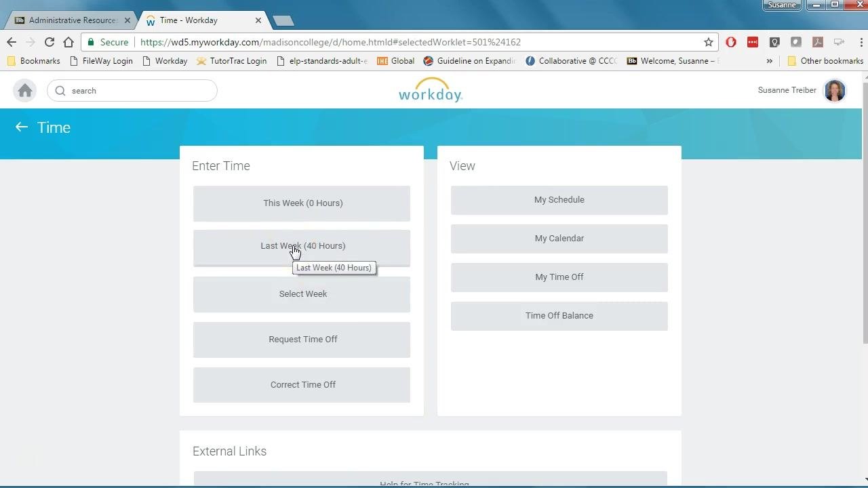Choose the Select Week button
The width and height of the screenshot is (868, 488).
(302, 294)
